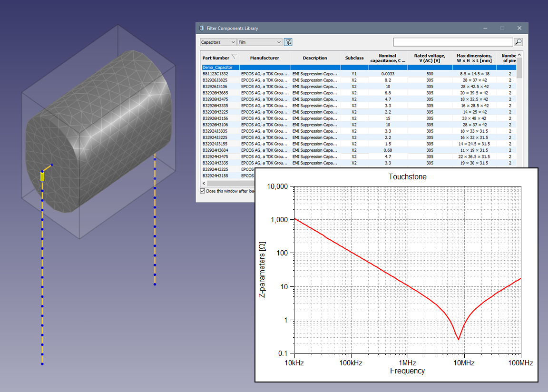The height and width of the screenshot is (392, 548).
Task: Click the vertical scrollbar thumb of the table
Action: (519, 68)
